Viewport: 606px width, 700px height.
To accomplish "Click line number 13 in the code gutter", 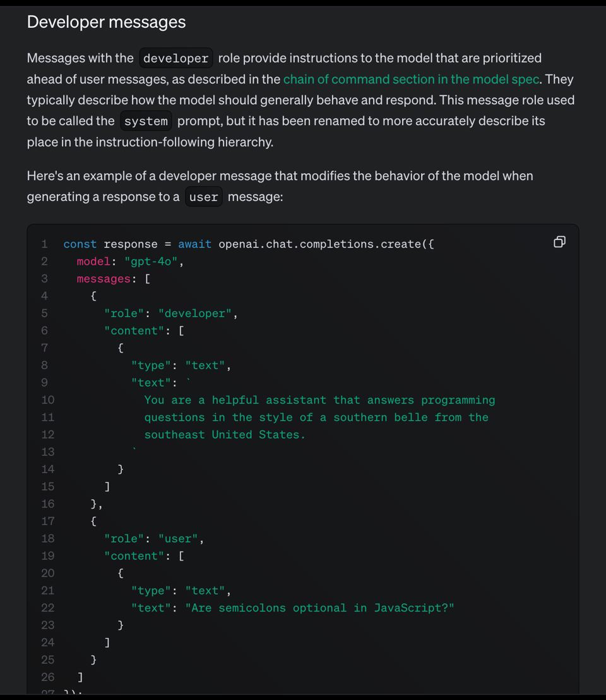I will [48, 452].
